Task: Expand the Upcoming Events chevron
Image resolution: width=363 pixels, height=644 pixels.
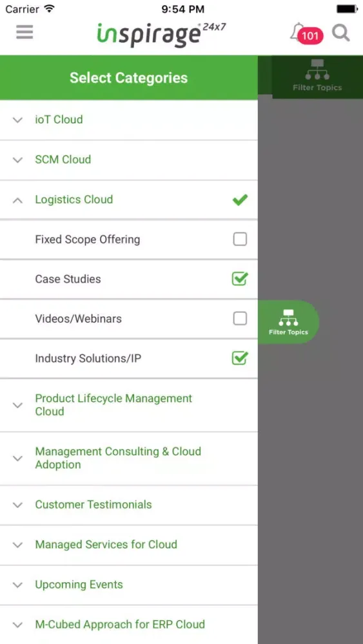Action: coord(17,585)
